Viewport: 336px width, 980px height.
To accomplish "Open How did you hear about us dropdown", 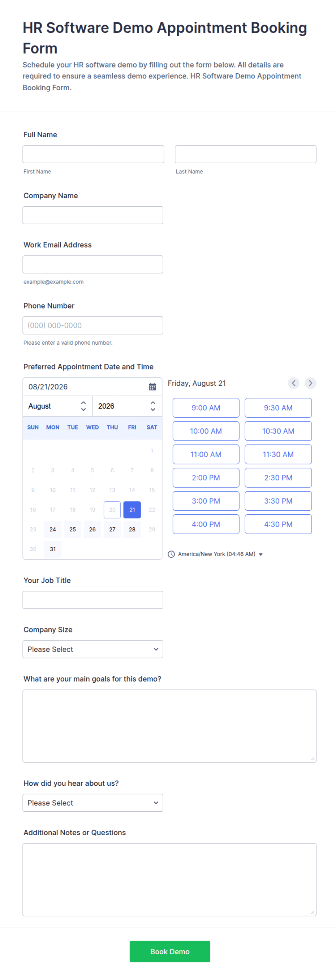I will [93, 803].
